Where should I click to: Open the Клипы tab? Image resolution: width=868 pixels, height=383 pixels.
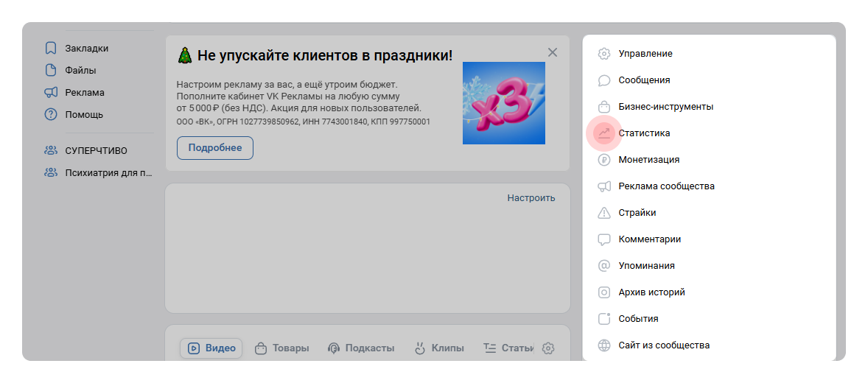(x=439, y=348)
